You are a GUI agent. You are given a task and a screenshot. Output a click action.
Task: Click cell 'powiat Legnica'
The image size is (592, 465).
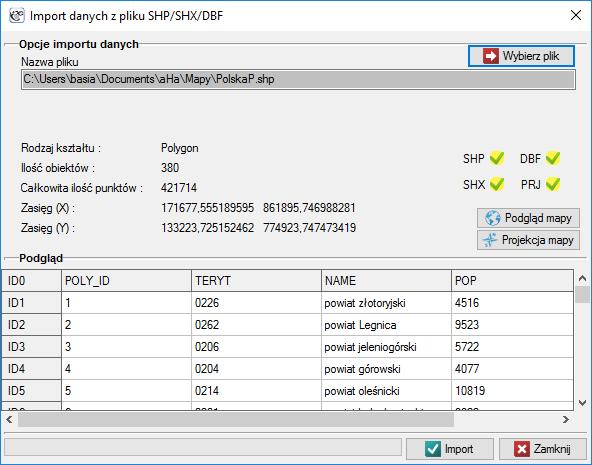[386, 325]
